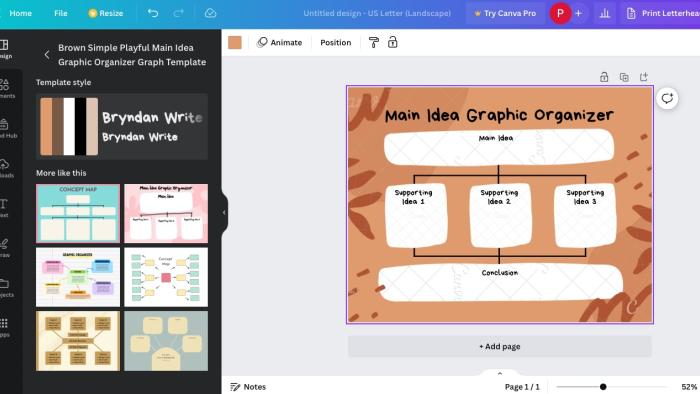Open Text tool in sidebar
This screenshot has width=700, height=394.
4,207
